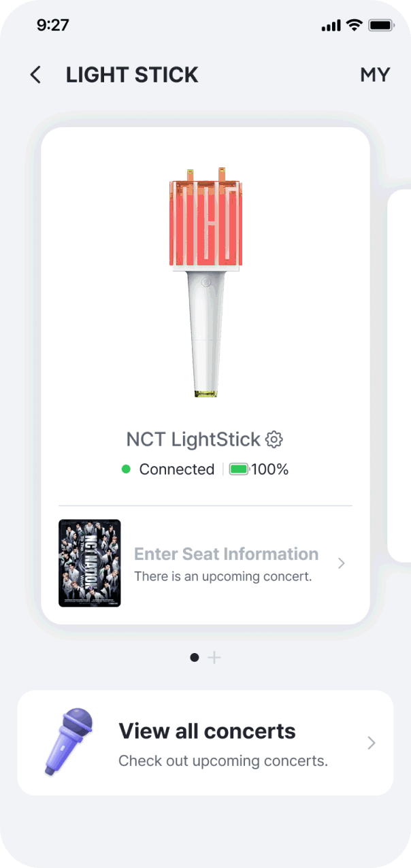Screen dimensions: 411x868
Task: Tap the plus icon to add light stick
Action: click(214, 657)
